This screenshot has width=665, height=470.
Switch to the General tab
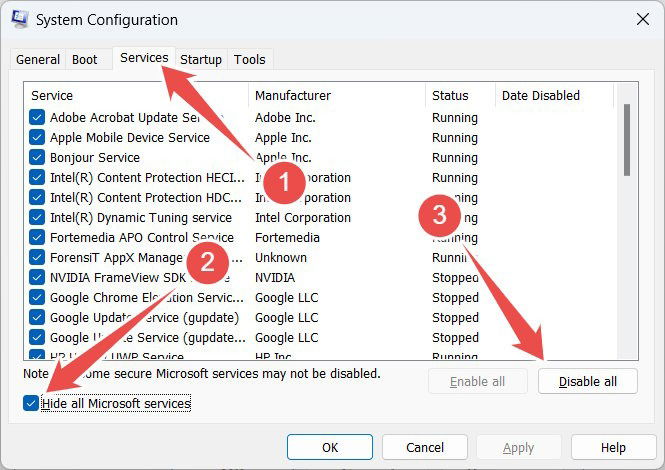pos(38,59)
